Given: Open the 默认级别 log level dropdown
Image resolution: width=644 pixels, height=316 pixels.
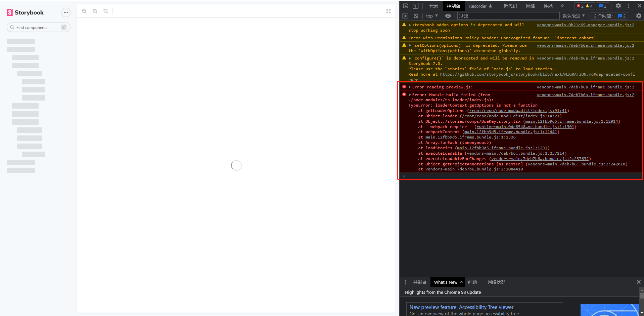Looking at the screenshot, I should tap(574, 16).
